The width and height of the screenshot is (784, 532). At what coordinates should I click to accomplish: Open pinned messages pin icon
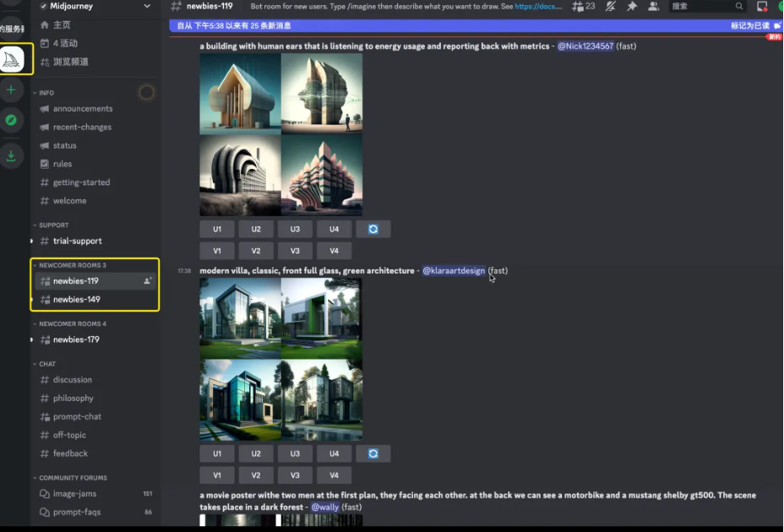pos(632,6)
